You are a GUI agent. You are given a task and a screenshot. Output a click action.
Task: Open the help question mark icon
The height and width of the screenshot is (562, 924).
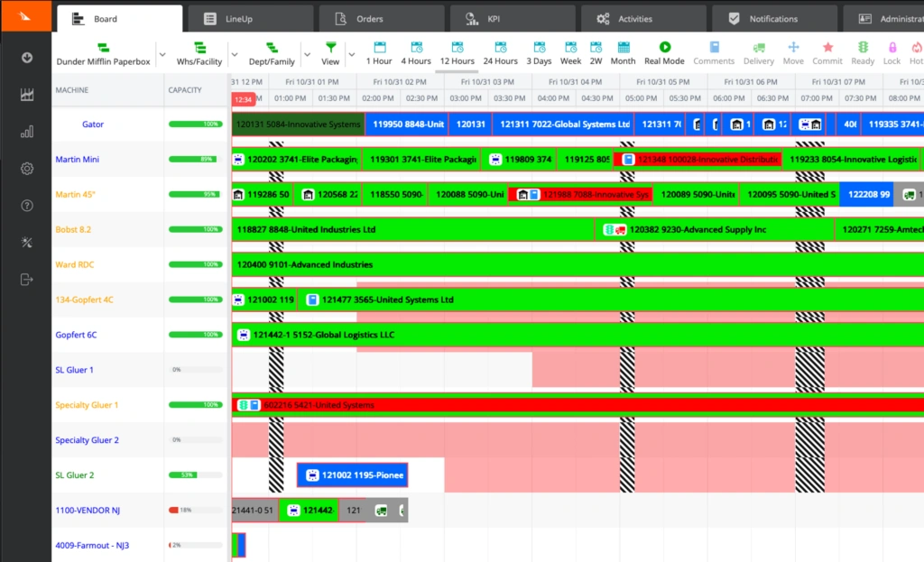pos(26,206)
